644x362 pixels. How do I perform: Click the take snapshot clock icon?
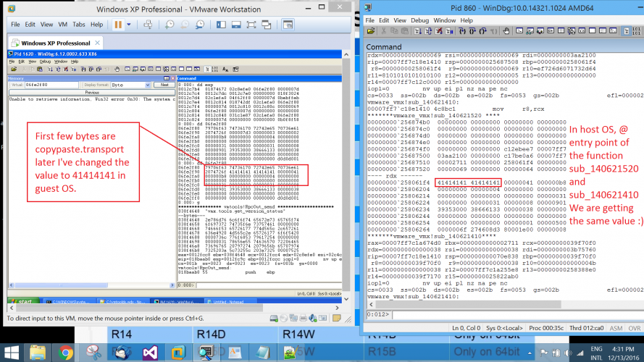(x=169, y=24)
